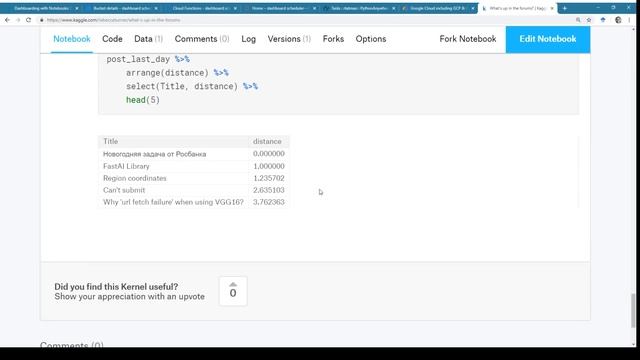Screen dimensions: 640x360
Task: Click distance value 1.235702
Action: pos(269,178)
